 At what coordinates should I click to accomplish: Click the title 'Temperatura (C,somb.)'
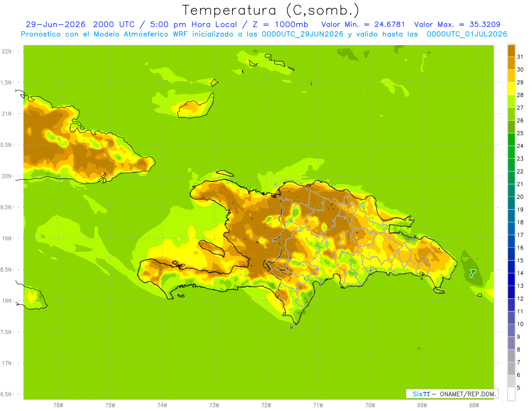[x=270, y=10]
